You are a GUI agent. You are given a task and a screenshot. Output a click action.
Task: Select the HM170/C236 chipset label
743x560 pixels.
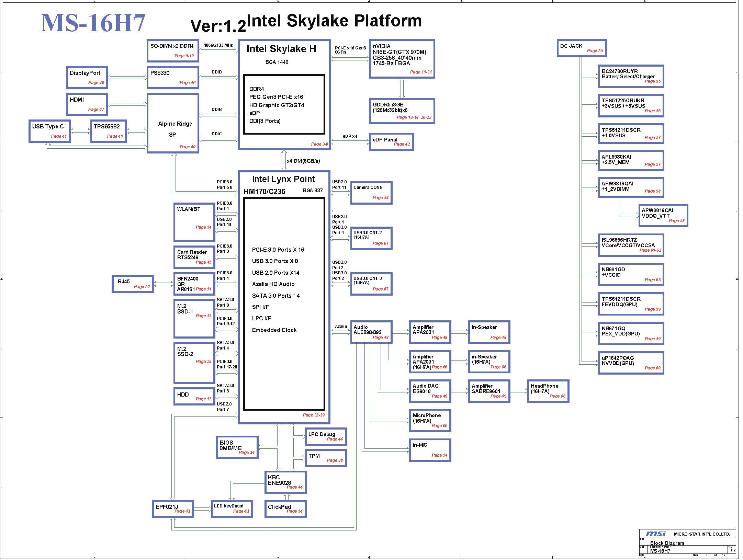point(264,192)
